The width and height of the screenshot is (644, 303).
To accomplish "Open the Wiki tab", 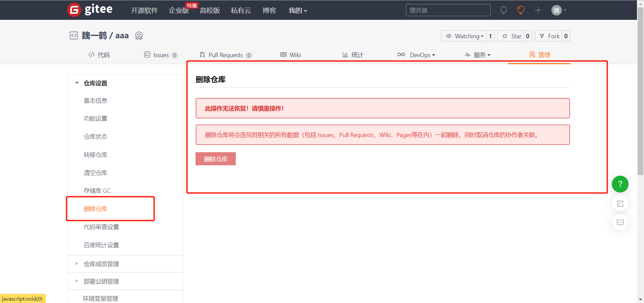I will pyautogui.click(x=290, y=55).
